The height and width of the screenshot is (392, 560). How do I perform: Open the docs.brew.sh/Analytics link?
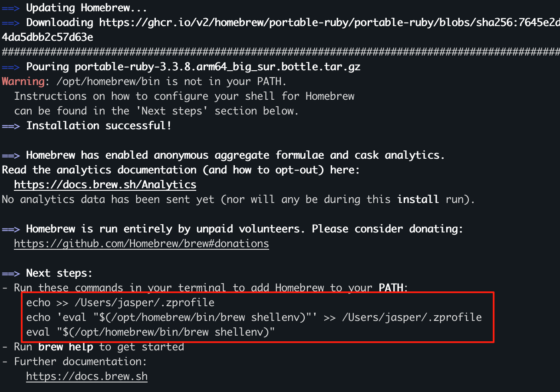(x=105, y=185)
